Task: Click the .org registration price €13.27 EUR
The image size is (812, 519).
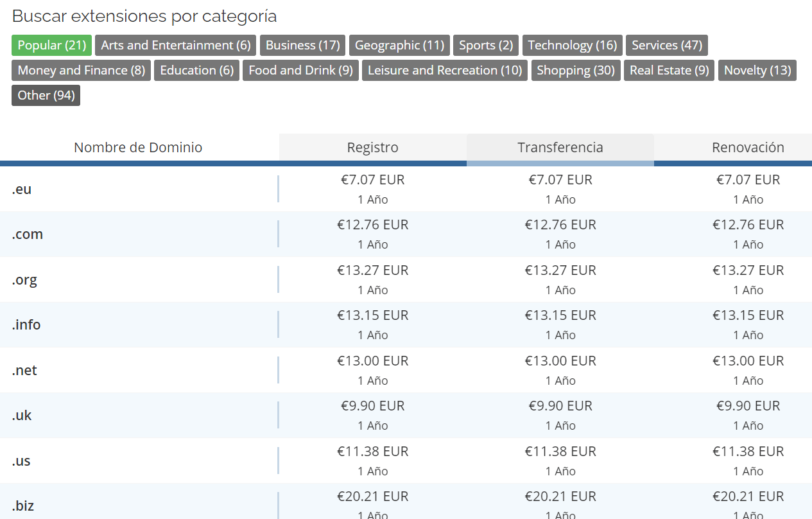Action: pyautogui.click(x=373, y=270)
